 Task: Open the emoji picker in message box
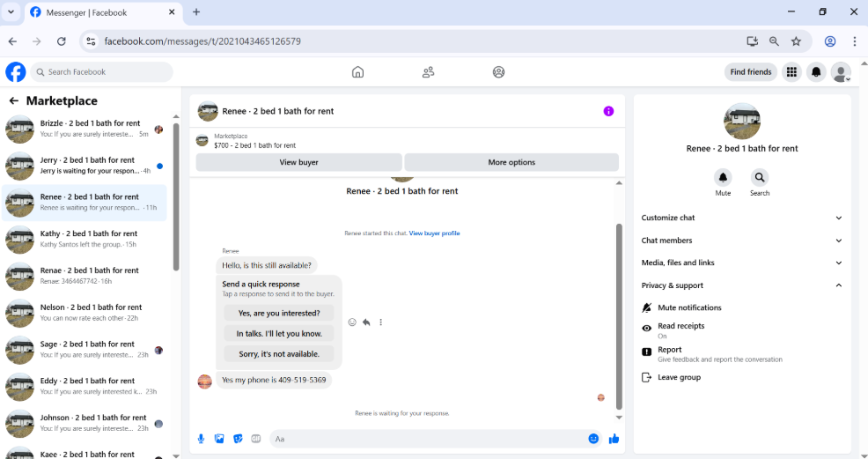593,439
